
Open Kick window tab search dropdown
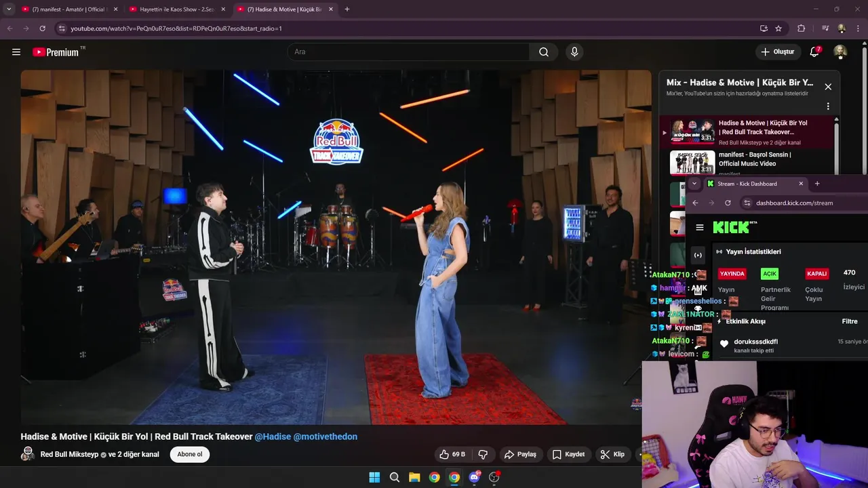click(694, 184)
